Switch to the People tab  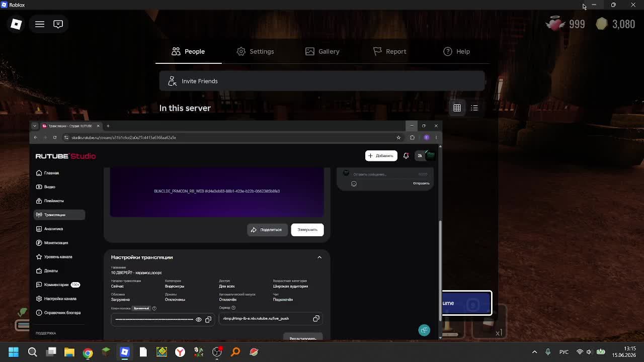click(188, 51)
